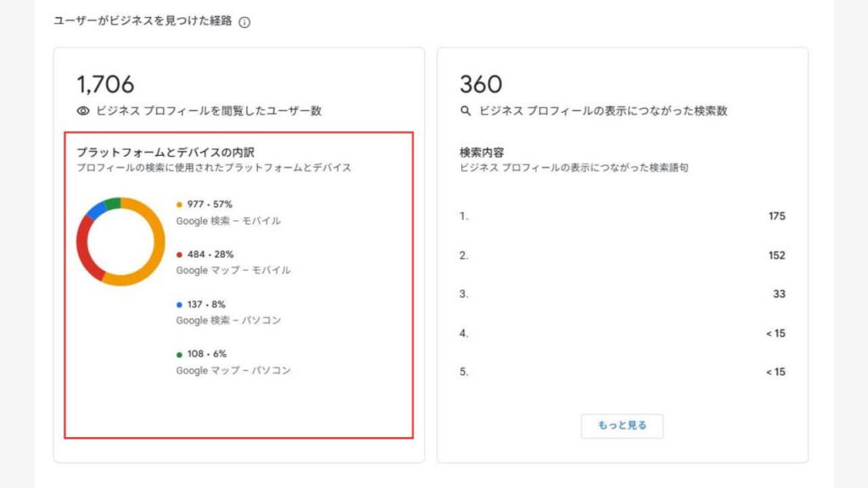The height and width of the screenshot is (488, 868).
Task: Select search term row 3 showing 33
Action: click(x=623, y=294)
